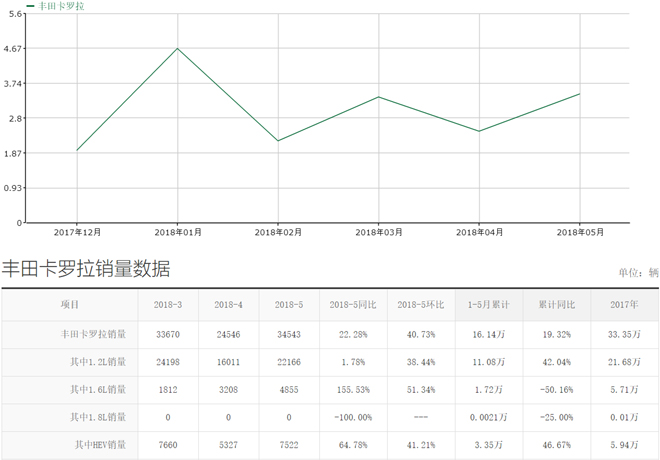Click the 155.53% cell
660x460 pixels.
pyautogui.click(x=353, y=390)
